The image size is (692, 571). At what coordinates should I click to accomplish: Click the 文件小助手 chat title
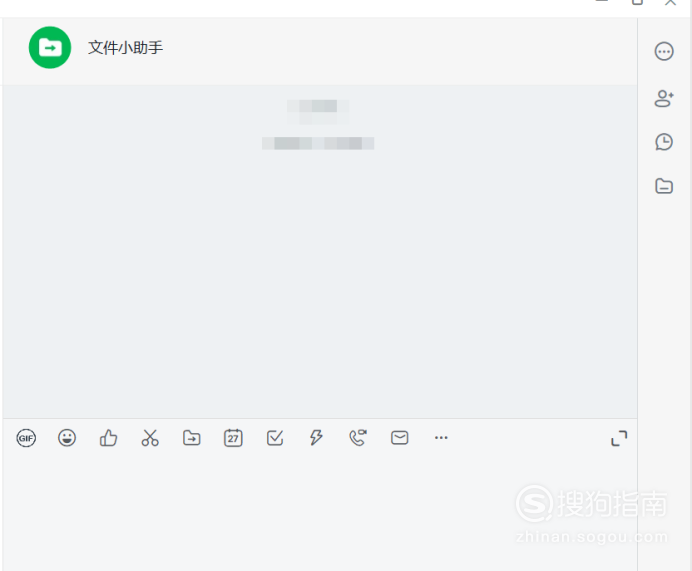[125, 48]
